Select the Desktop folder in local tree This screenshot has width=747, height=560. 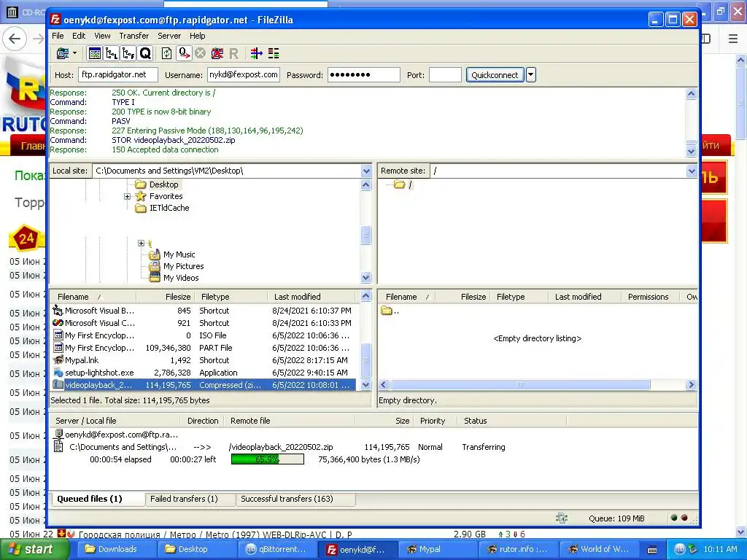click(163, 184)
